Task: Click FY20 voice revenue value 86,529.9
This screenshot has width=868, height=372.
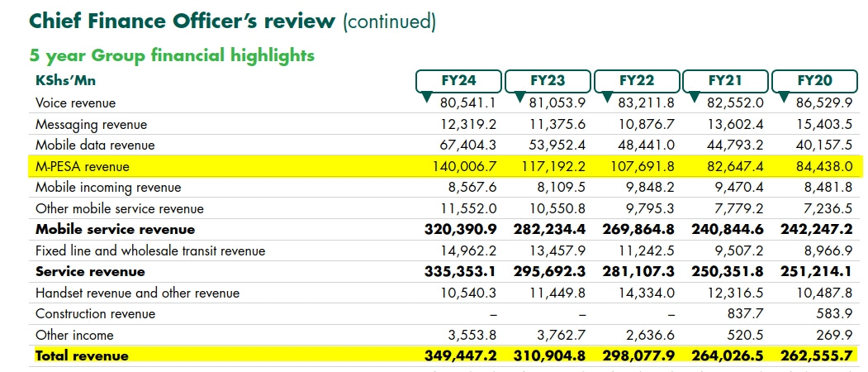Action: click(824, 103)
